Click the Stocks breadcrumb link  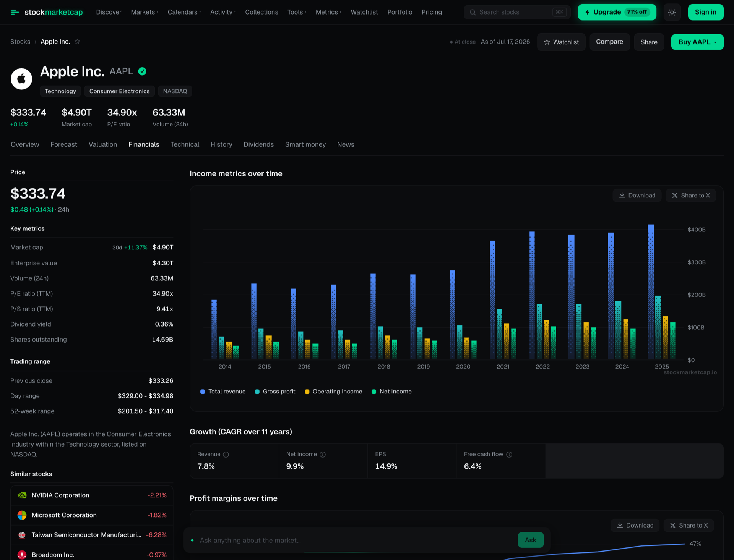pyautogui.click(x=20, y=42)
